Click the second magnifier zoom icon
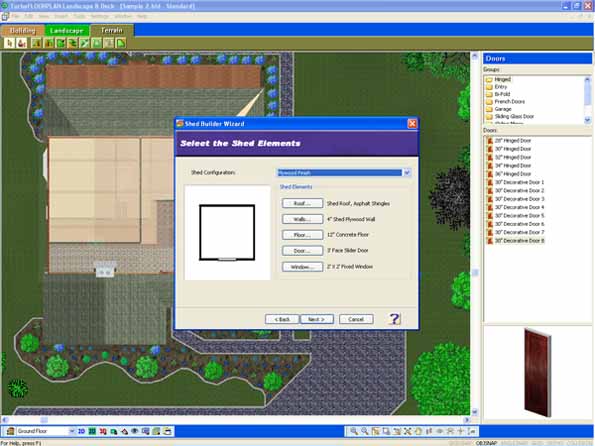Screen dimensions: 595x446 point(364,431)
